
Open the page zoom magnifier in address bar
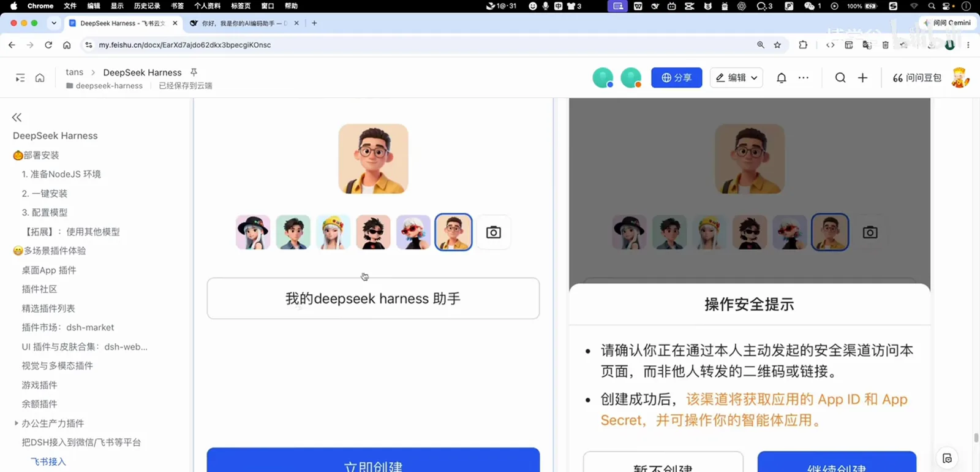tap(761, 45)
